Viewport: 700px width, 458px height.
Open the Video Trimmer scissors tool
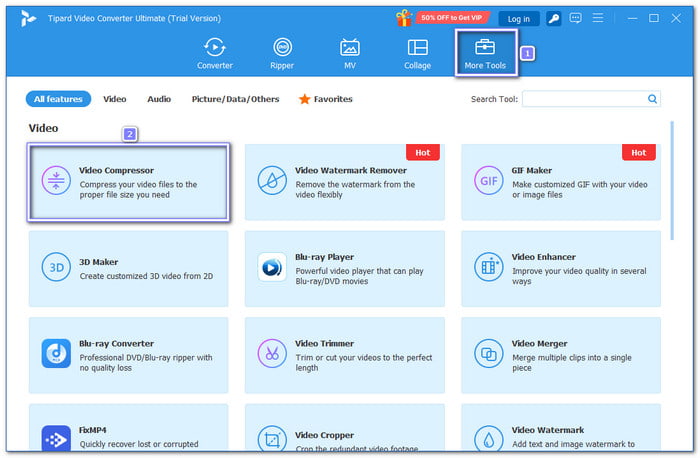(x=344, y=355)
